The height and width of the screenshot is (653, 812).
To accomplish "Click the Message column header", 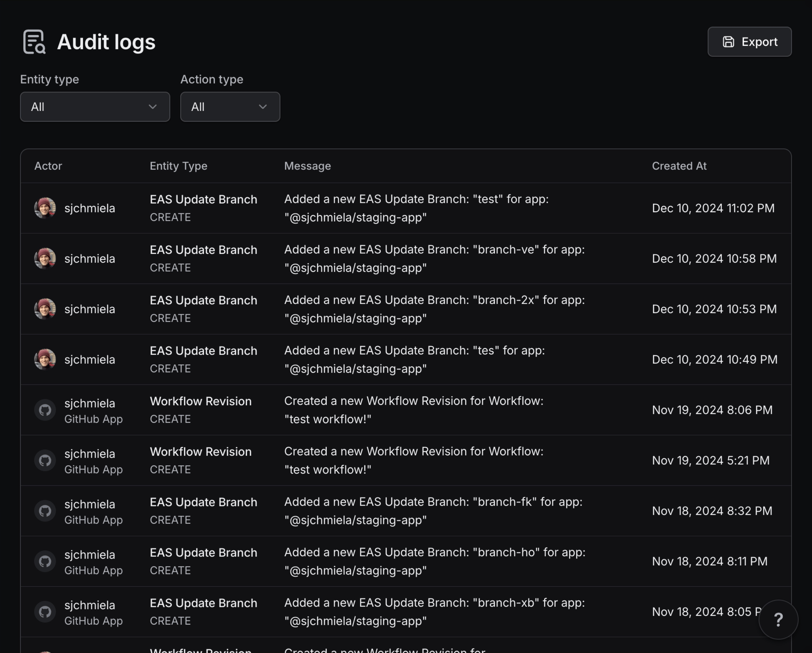I will 307,166.
